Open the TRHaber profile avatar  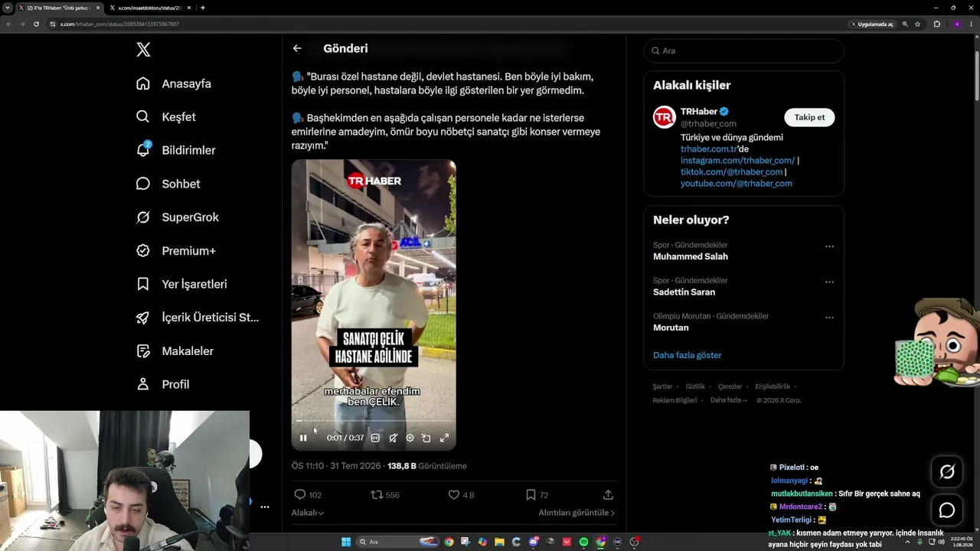pos(664,117)
